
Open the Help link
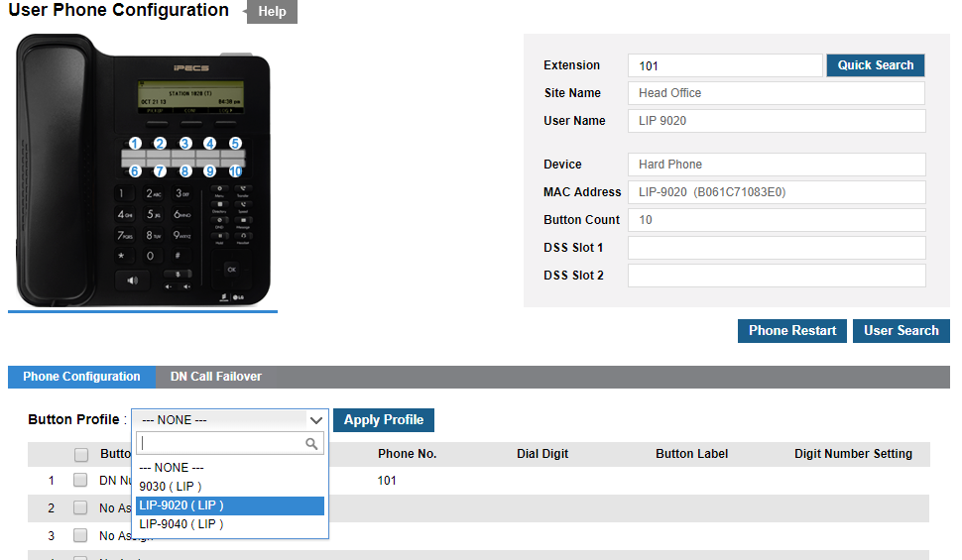[272, 12]
